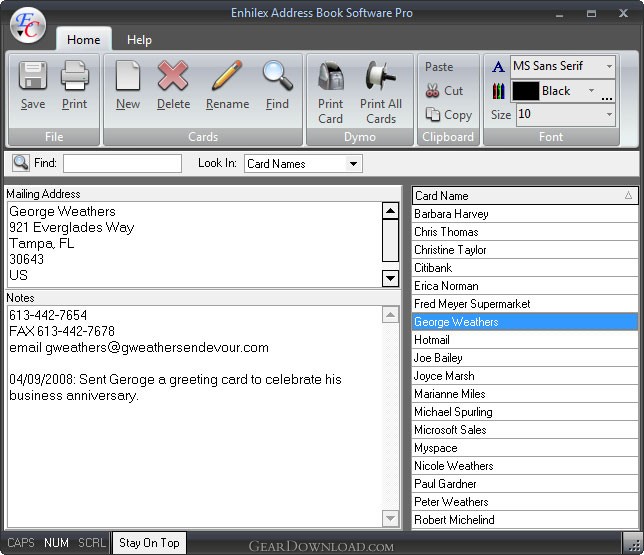Screen dimensions: 644x555
Task: Select the Joe Bailey card
Action: point(525,358)
